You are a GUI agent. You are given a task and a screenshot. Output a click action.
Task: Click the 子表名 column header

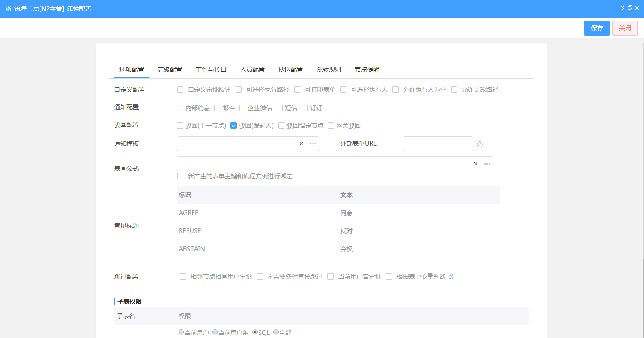(145, 316)
